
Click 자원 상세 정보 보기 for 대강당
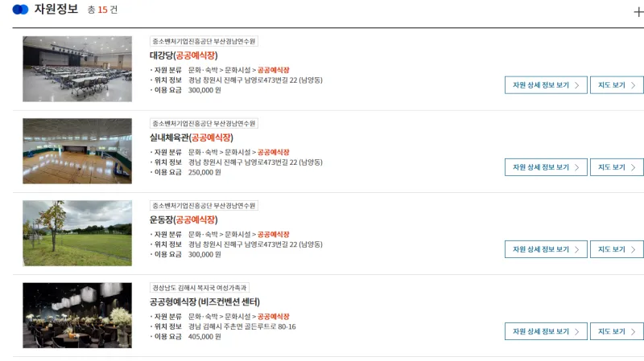[546, 85]
